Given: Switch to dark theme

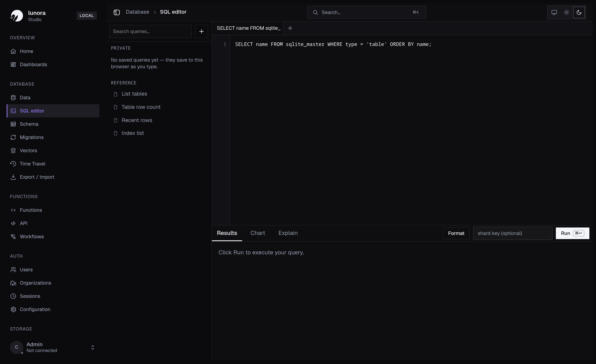Looking at the screenshot, I should 579,12.
